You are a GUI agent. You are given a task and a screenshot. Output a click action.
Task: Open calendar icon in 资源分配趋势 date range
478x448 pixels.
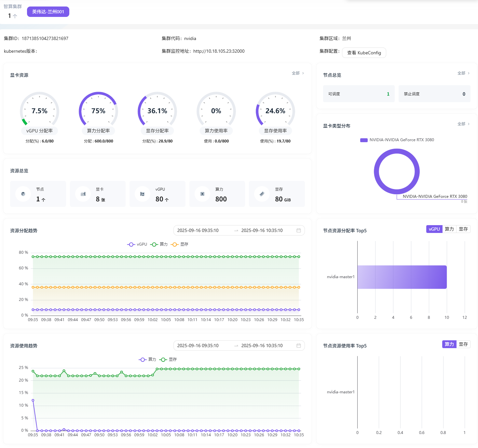tap(298, 230)
